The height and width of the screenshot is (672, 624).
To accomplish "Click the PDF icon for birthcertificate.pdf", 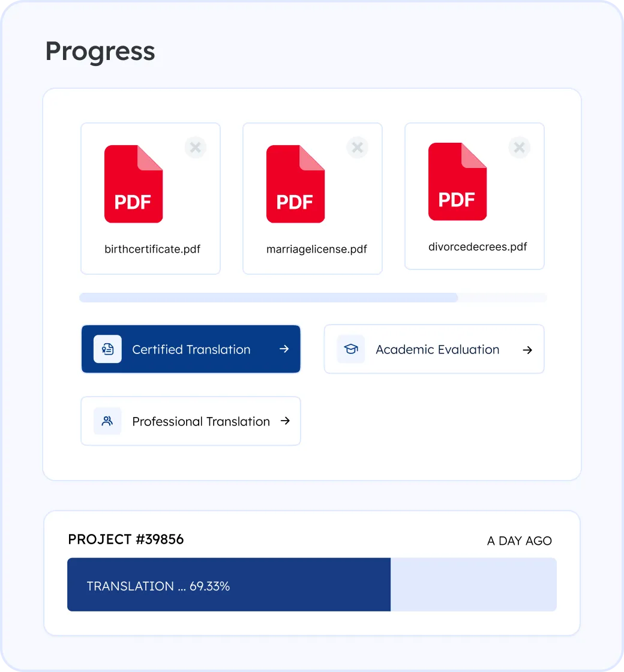I will [133, 183].
